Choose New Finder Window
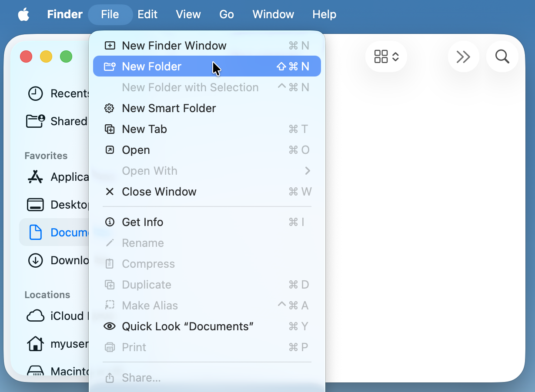The width and height of the screenshot is (535, 392). [x=207, y=46]
